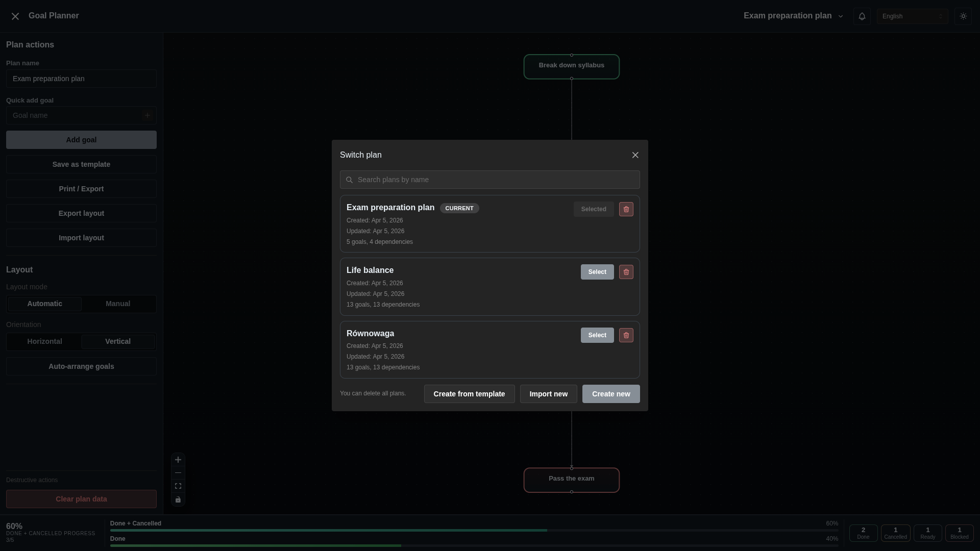Image resolution: width=980 pixels, height=551 pixels.
Task: Select the Life balance plan
Action: click(x=597, y=272)
